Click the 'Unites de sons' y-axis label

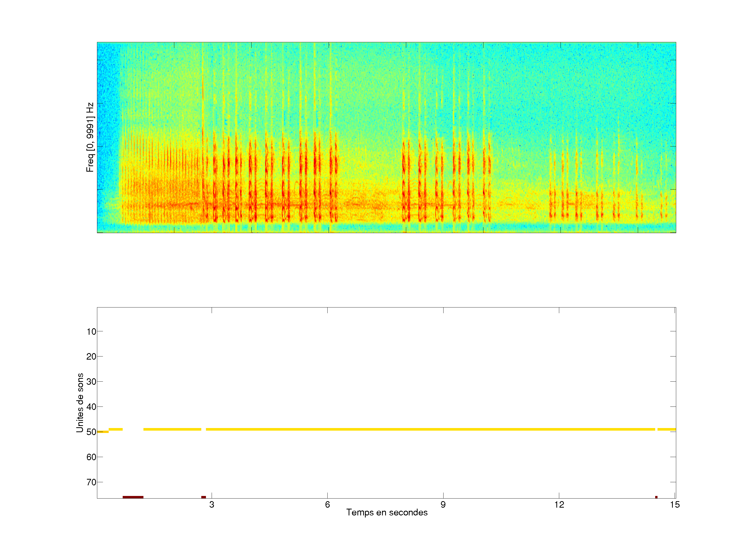tap(80, 403)
